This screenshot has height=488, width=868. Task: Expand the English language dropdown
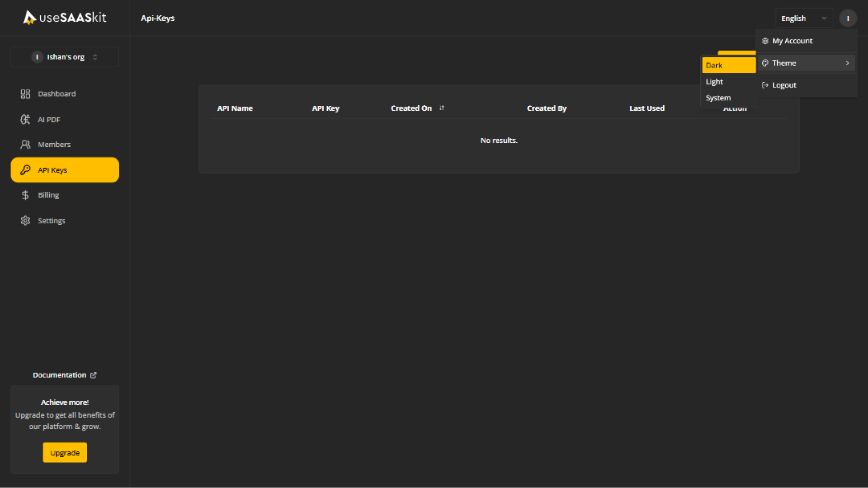pyautogui.click(x=804, y=18)
